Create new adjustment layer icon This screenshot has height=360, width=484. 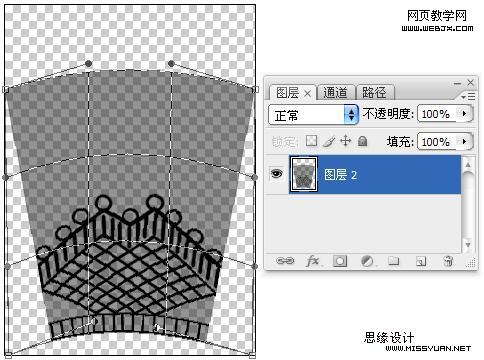[367, 261]
